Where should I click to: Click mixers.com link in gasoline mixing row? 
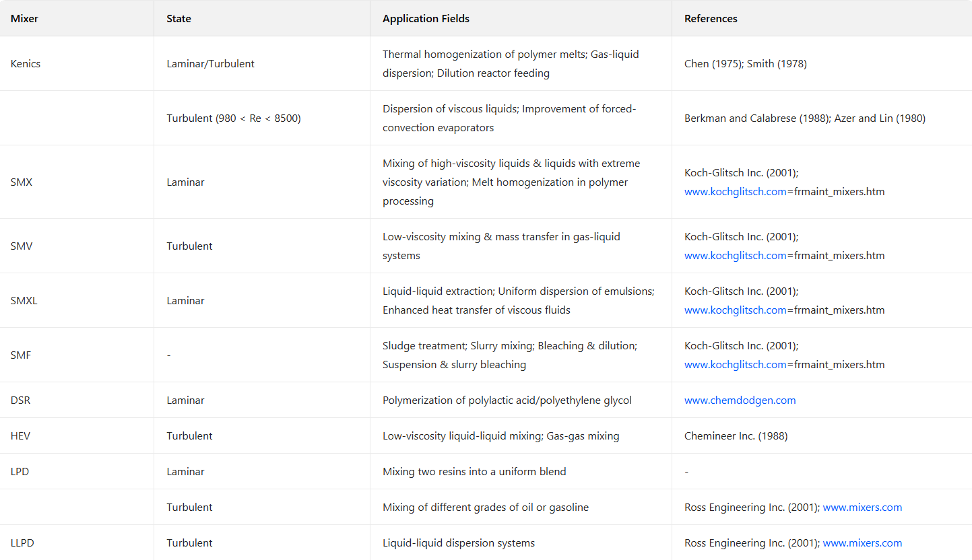click(862, 508)
